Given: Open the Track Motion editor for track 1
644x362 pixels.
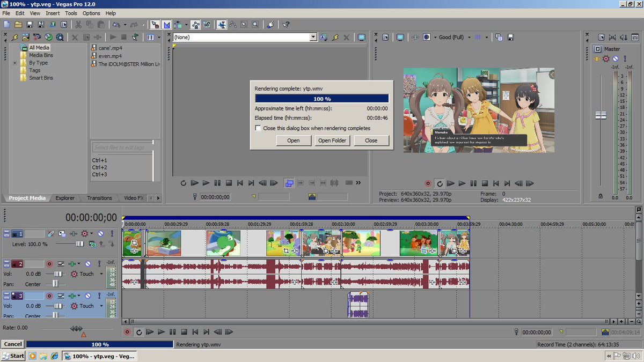Looking at the screenshot, I should 62,234.
